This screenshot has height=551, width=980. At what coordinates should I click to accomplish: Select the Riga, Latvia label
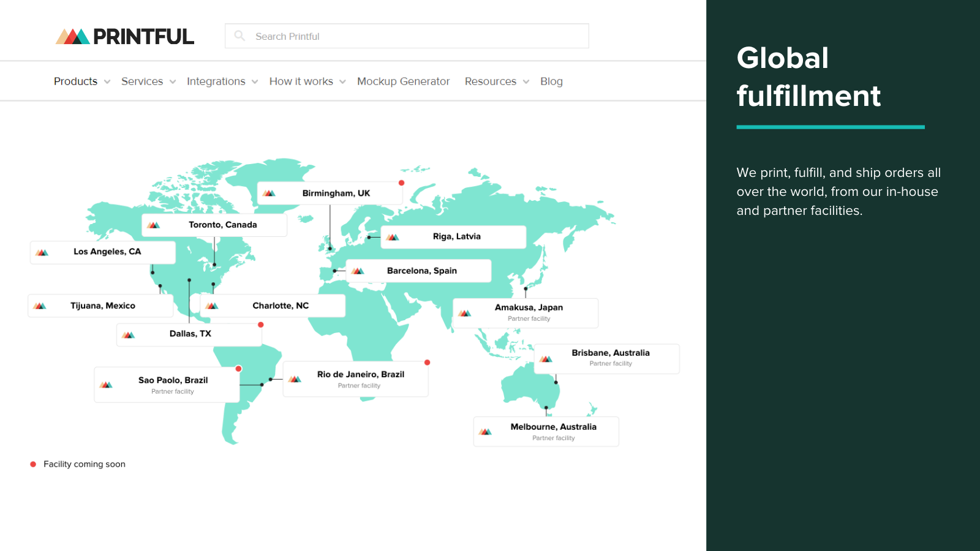(457, 236)
